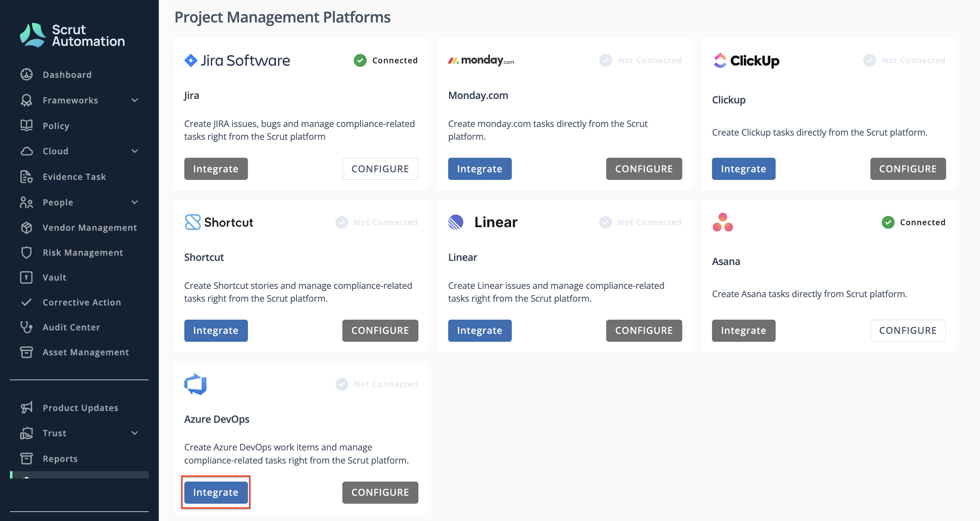
Task: Click Jira's green Connected check icon
Action: pos(360,60)
